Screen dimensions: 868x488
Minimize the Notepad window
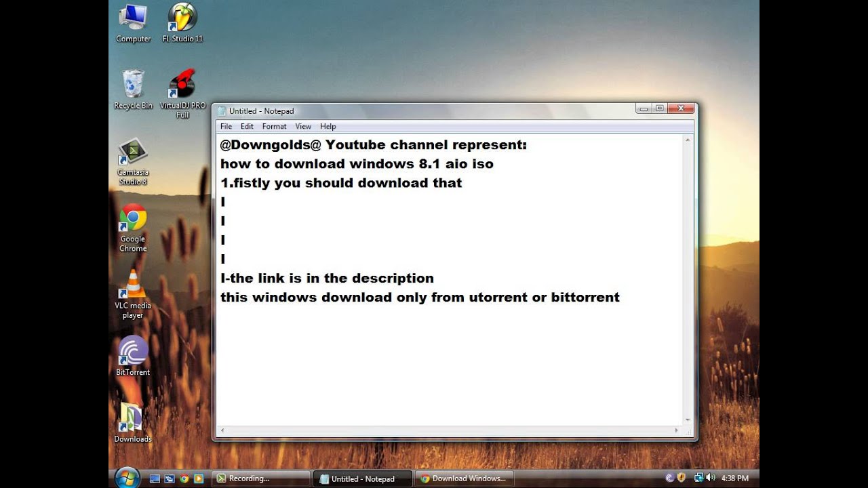[644, 108]
